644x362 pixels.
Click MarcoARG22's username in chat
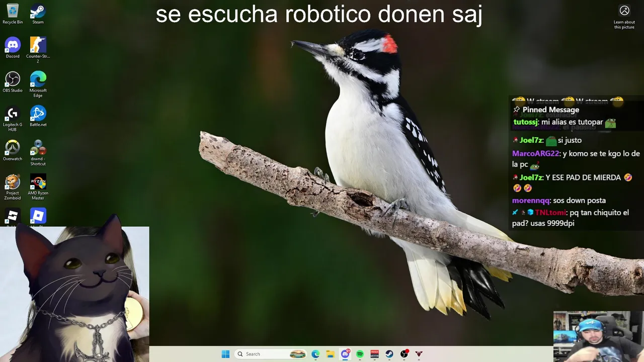(535, 153)
